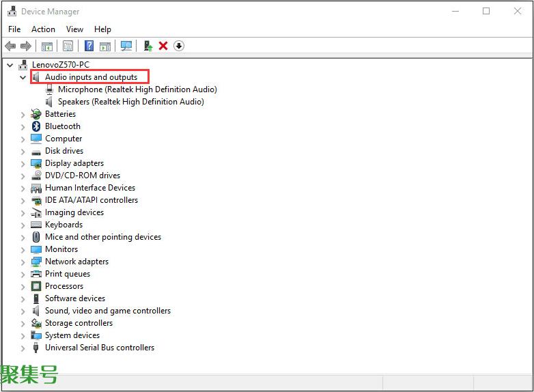Click the DVD/CD-ROM drives disc icon
The width and height of the screenshot is (534, 392).
pyautogui.click(x=36, y=176)
